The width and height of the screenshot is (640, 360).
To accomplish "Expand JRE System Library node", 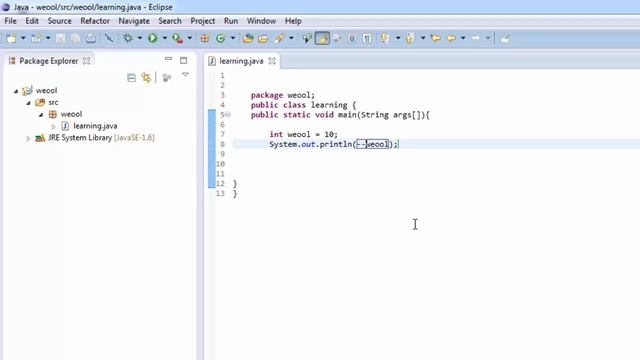I will point(28,139).
